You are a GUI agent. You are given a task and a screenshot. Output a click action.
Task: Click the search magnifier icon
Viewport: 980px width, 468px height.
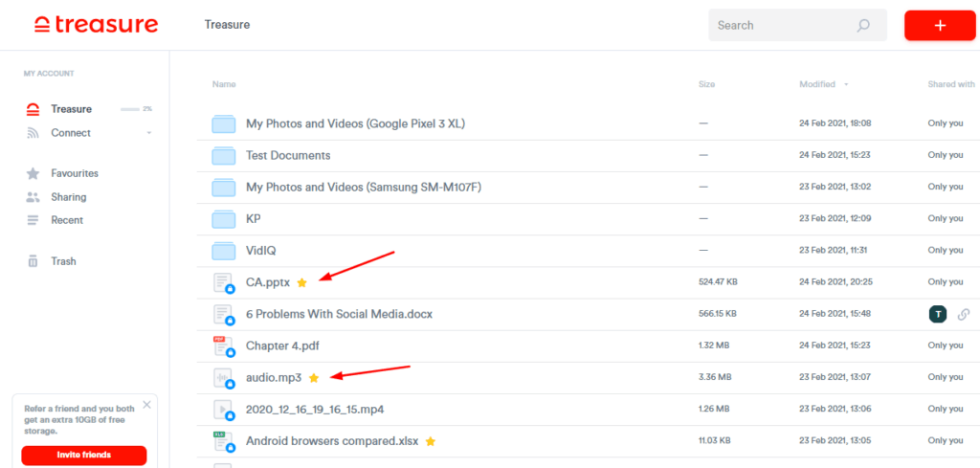(x=863, y=26)
